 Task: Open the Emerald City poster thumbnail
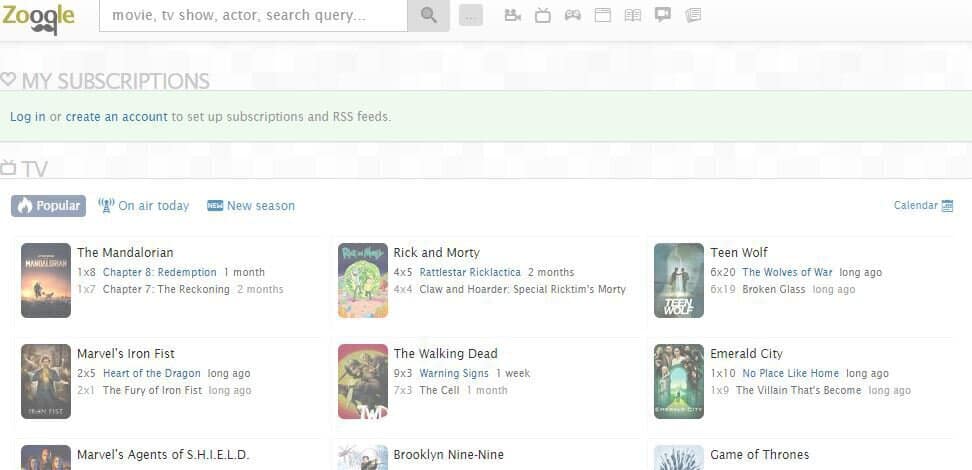(679, 381)
